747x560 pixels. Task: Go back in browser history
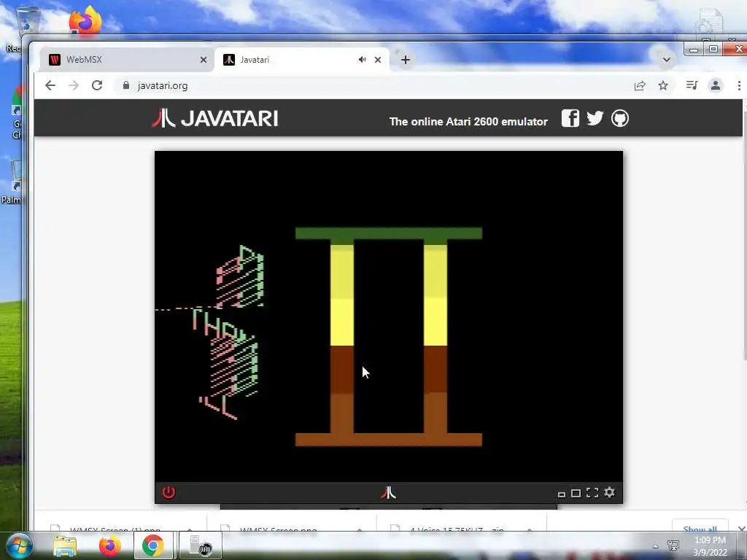50,85
